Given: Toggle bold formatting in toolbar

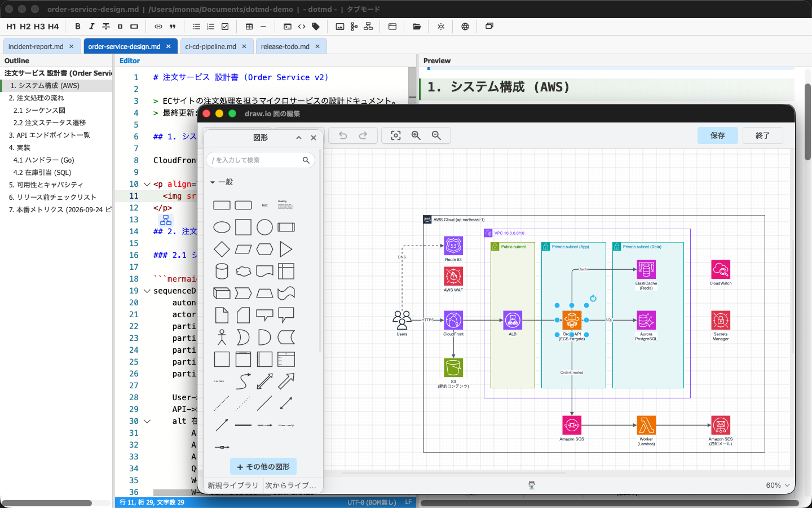Looking at the screenshot, I should tap(78, 27).
